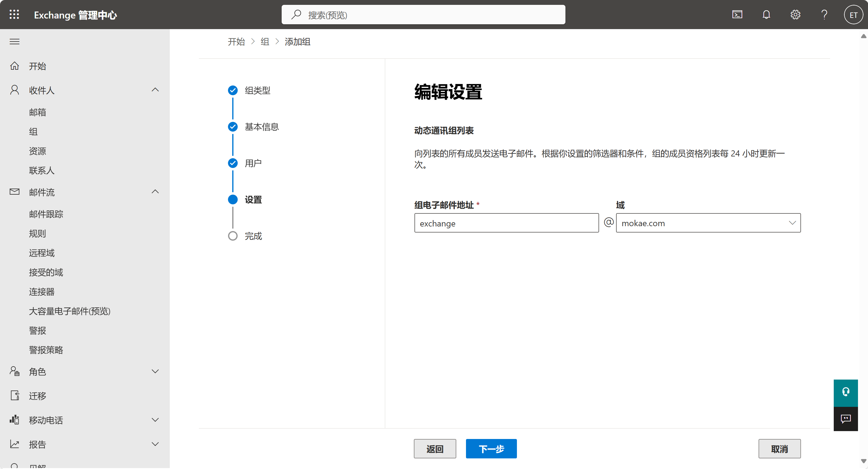Click the mobile icon beside 移动电话

15,420
